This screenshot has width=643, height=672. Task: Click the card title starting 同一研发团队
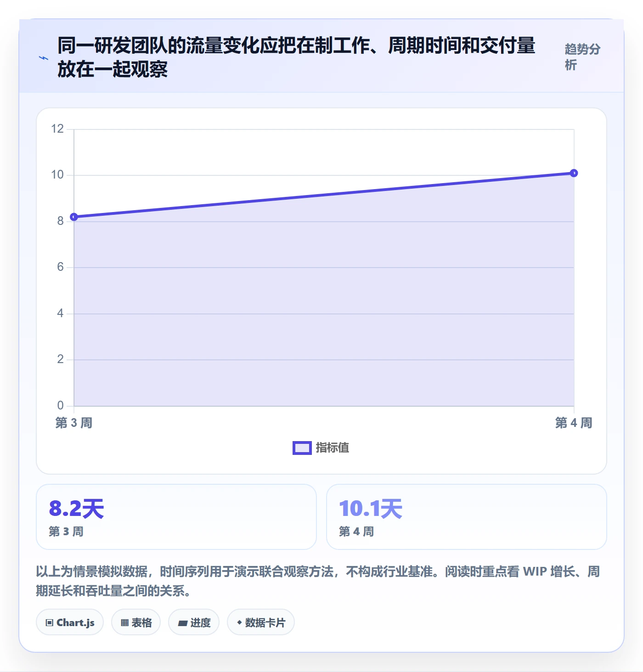296,57
